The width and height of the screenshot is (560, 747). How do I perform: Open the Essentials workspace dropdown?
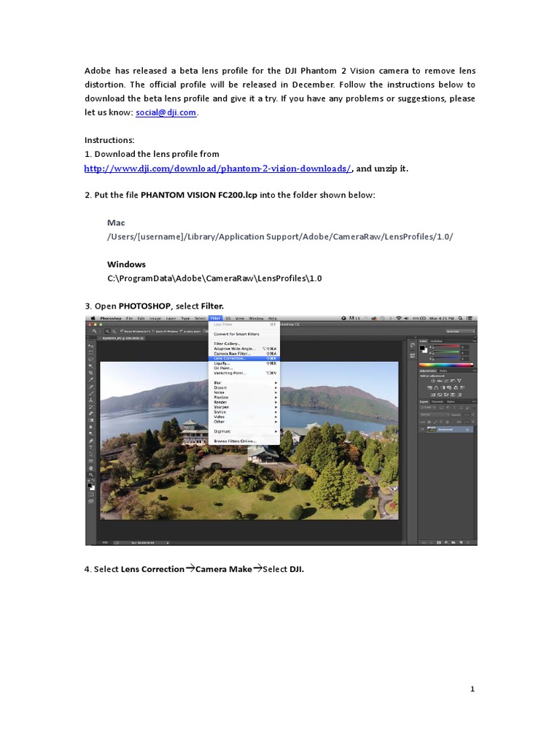[461, 332]
